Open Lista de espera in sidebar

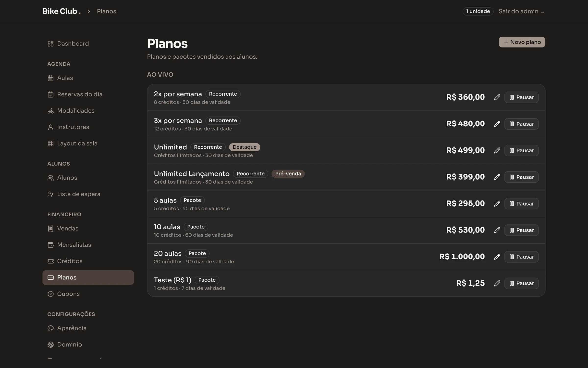(x=88, y=194)
